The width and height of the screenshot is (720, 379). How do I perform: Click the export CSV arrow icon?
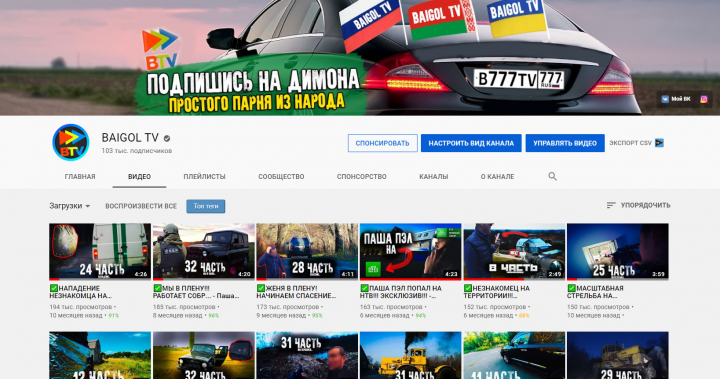[x=659, y=143]
